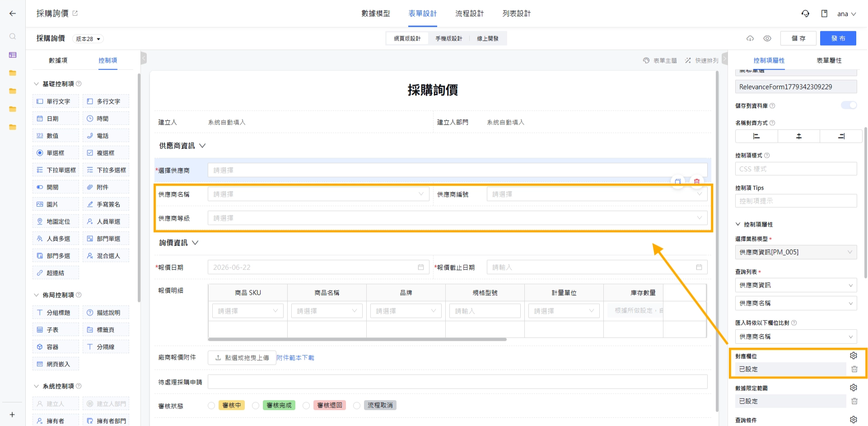Click the plus icon at sidebar bottom

(13, 415)
